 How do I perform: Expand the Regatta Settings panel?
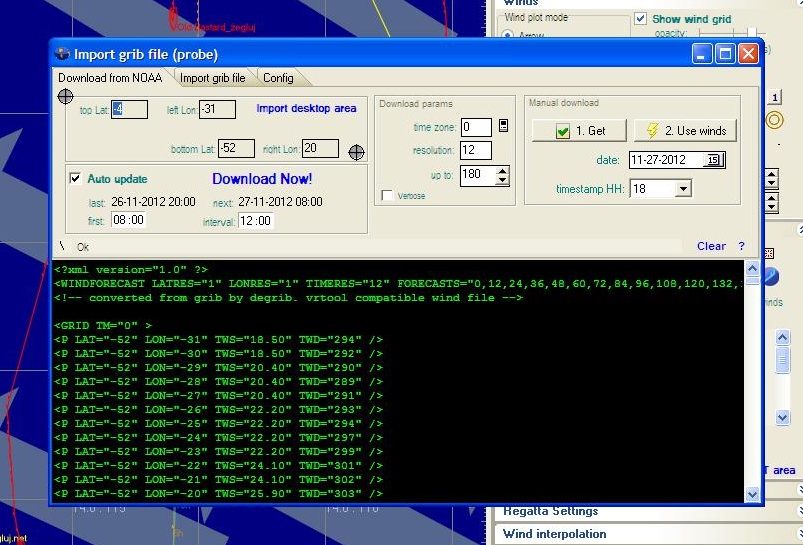coord(550,512)
